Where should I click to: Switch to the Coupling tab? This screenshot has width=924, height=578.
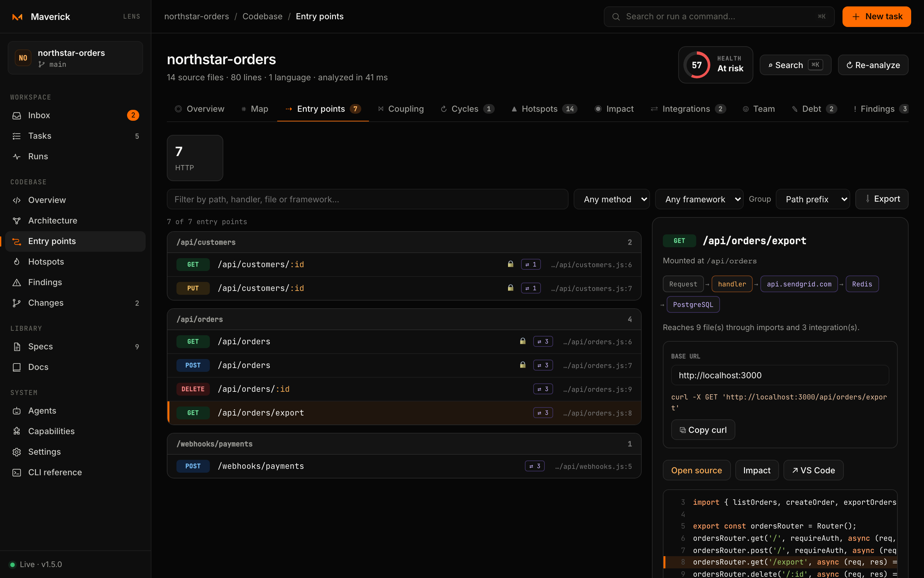pos(400,109)
